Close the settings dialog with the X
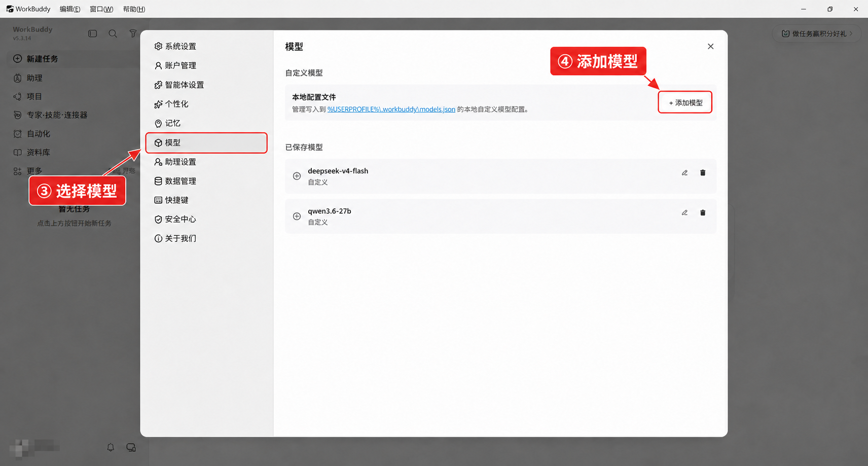This screenshot has height=466, width=868. click(710, 46)
